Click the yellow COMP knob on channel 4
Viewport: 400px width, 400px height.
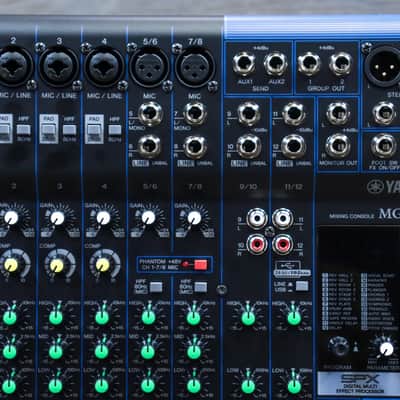click(102, 265)
